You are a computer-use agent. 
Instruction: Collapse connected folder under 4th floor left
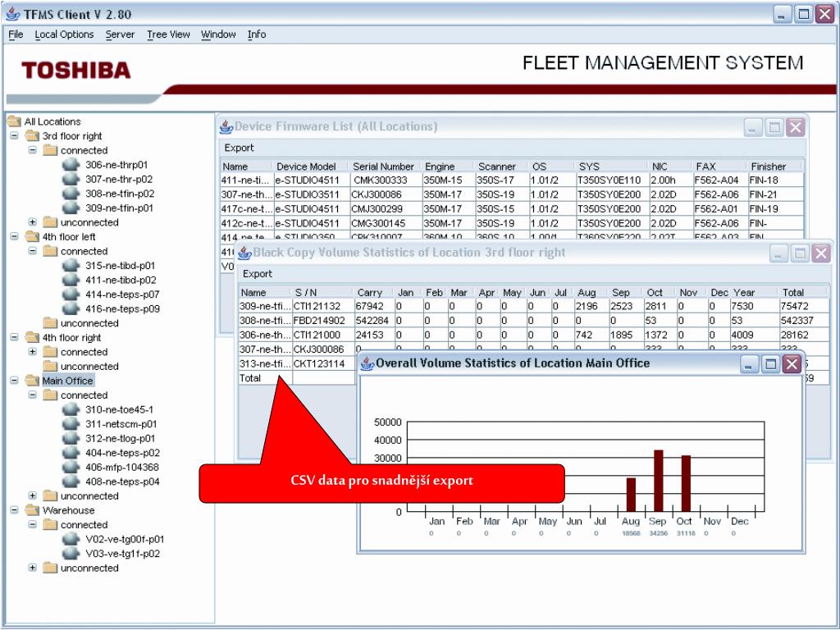[33, 251]
